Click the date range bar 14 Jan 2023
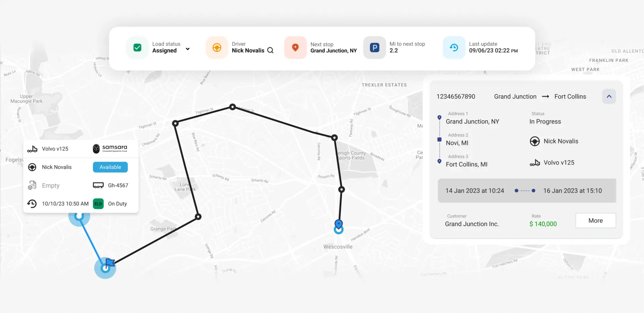Image resolution: width=644 pixels, height=313 pixels. pyautogui.click(x=475, y=191)
